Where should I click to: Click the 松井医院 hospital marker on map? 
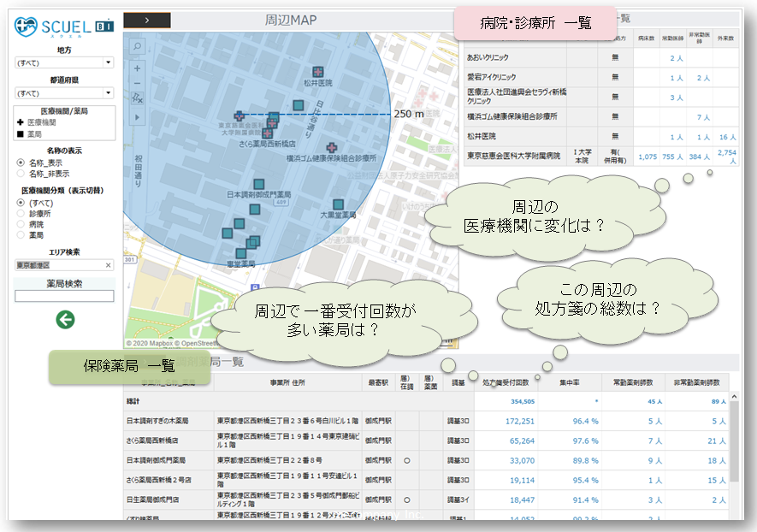pyautogui.click(x=317, y=72)
